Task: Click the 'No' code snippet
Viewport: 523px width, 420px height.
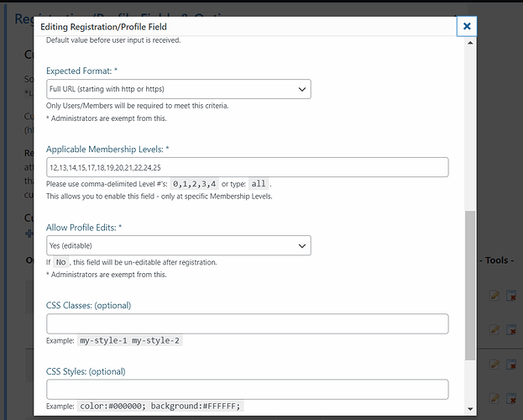Action: (60, 262)
